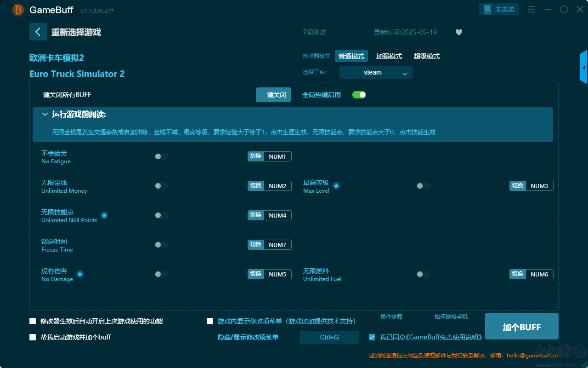Open the GameBuff免责使用说明 link
588x368 pixels.
[444, 337]
